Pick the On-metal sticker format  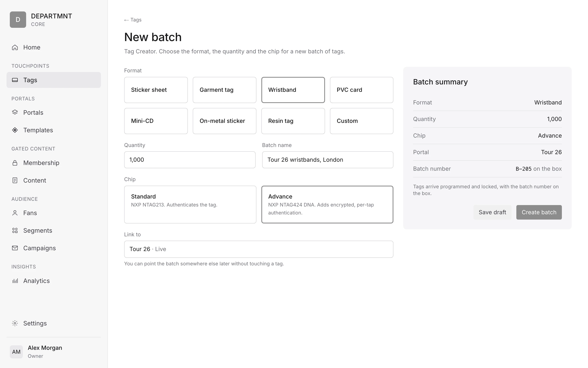(224, 121)
